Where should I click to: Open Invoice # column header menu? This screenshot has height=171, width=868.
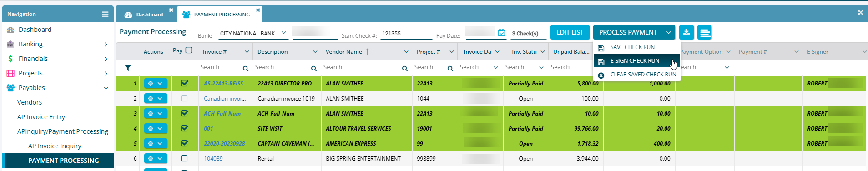pos(247,52)
